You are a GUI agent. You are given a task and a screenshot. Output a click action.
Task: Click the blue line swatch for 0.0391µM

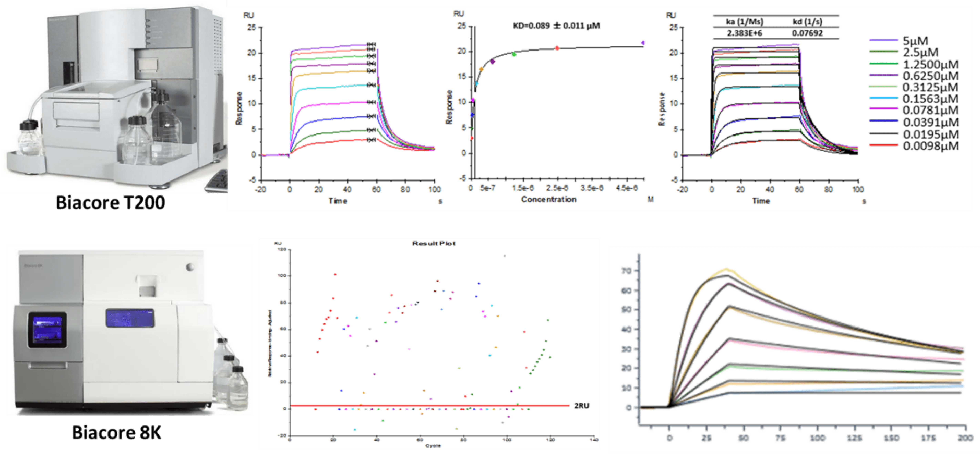tap(883, 121)
